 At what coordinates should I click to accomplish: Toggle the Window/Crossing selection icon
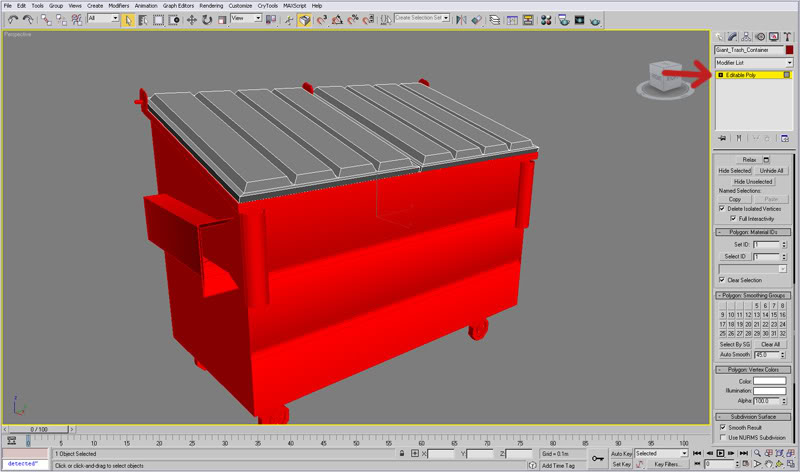(x=174, y=20)
